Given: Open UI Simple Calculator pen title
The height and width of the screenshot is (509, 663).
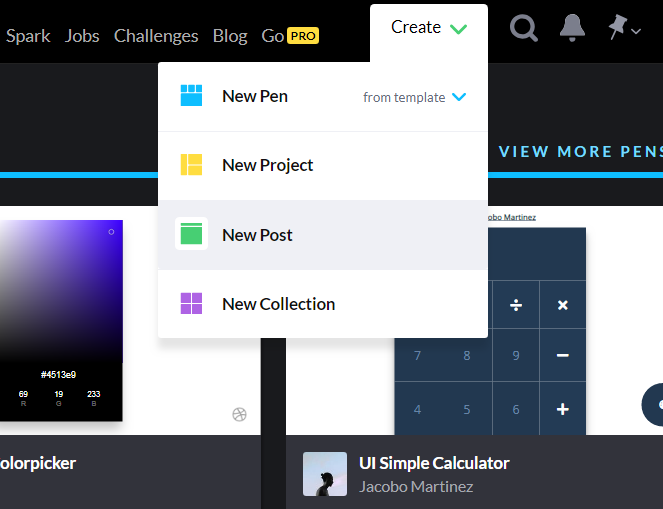Looking at the screenshot, I should click(x=434, y=463).
